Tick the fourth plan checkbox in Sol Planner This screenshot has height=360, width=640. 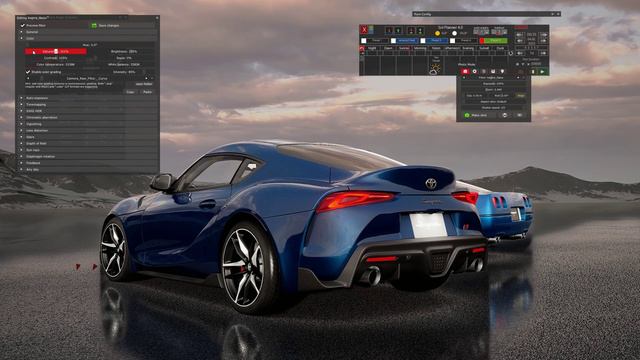pos(452,41)
